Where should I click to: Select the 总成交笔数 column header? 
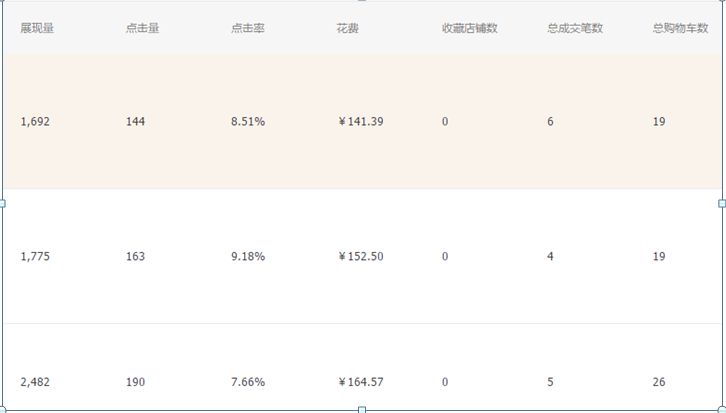pos(575,28)
